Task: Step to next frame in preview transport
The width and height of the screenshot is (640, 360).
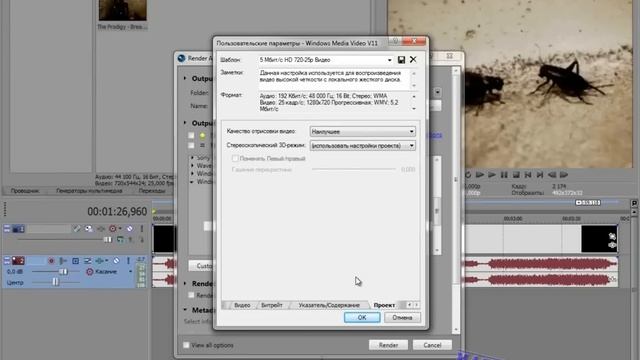Action: (x=564, y=175)
